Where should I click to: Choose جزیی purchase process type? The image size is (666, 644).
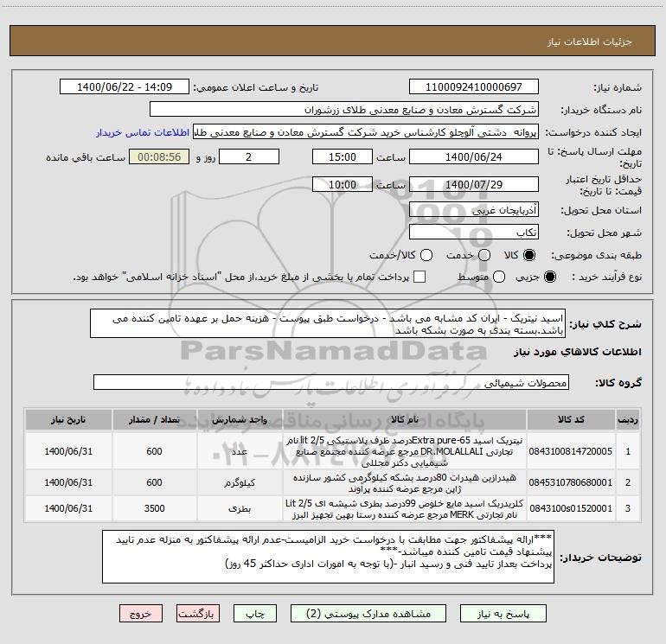coord(550,277)
